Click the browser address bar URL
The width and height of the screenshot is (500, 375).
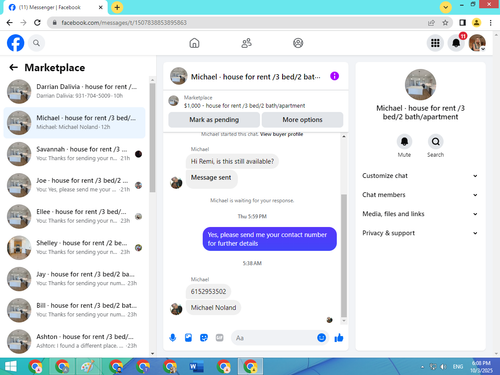point(124,23)
